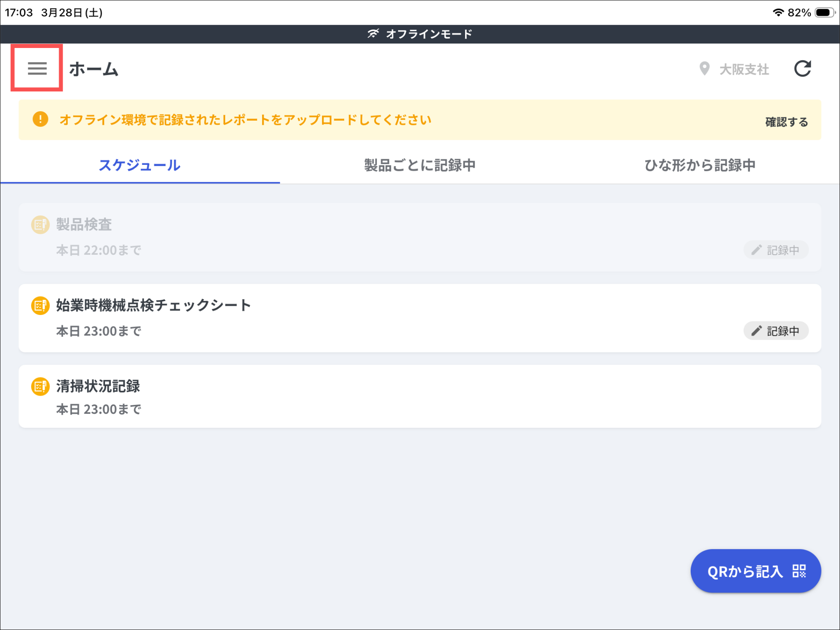
Task: Open the hamburger menu
Action: [37, 68]
